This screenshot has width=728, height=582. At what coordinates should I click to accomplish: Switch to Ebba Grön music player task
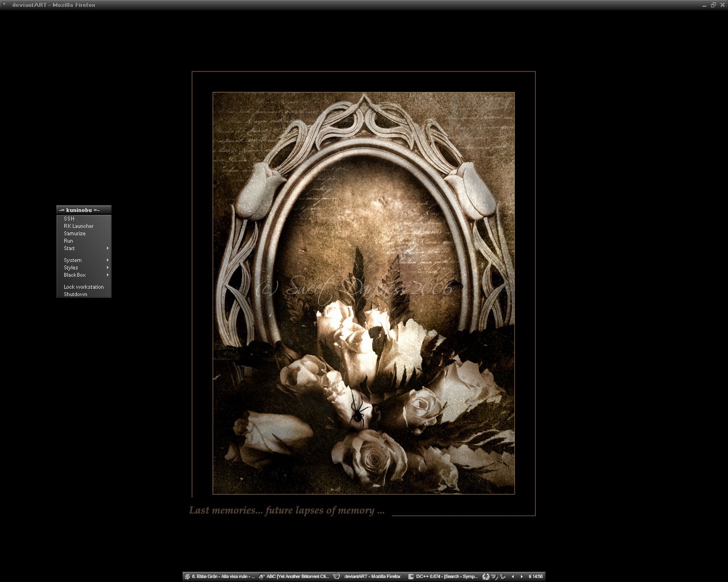[220, 576]
